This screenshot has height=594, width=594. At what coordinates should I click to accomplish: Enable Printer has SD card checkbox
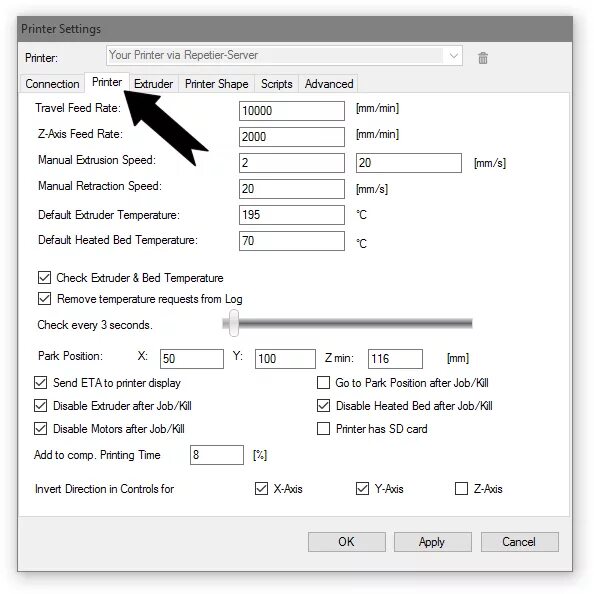coord(323,429)
